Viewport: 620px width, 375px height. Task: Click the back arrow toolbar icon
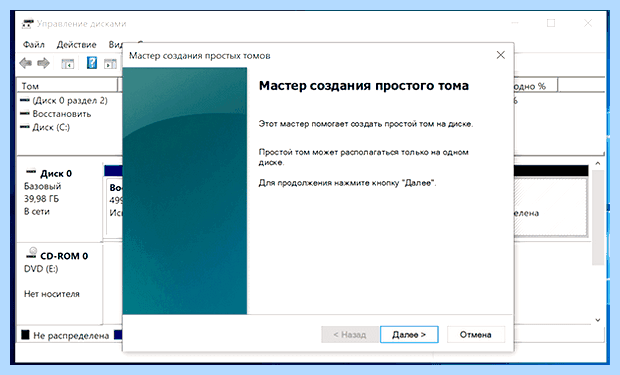point(26,63)
